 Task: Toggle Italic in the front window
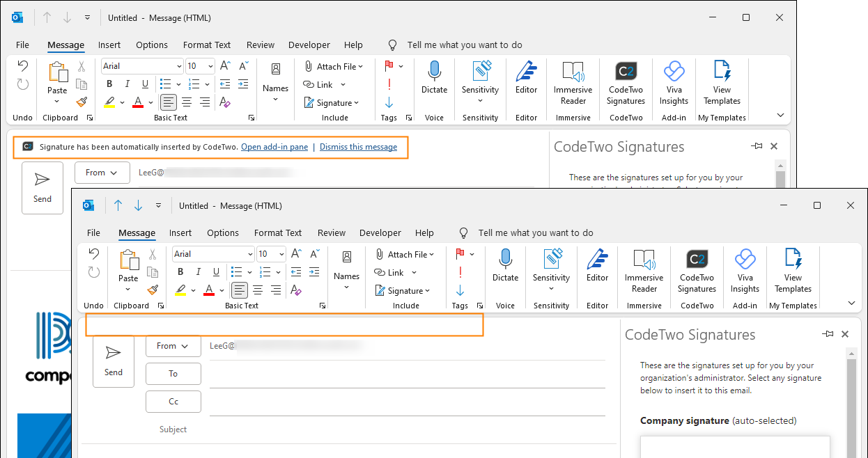tap(199, 272)
